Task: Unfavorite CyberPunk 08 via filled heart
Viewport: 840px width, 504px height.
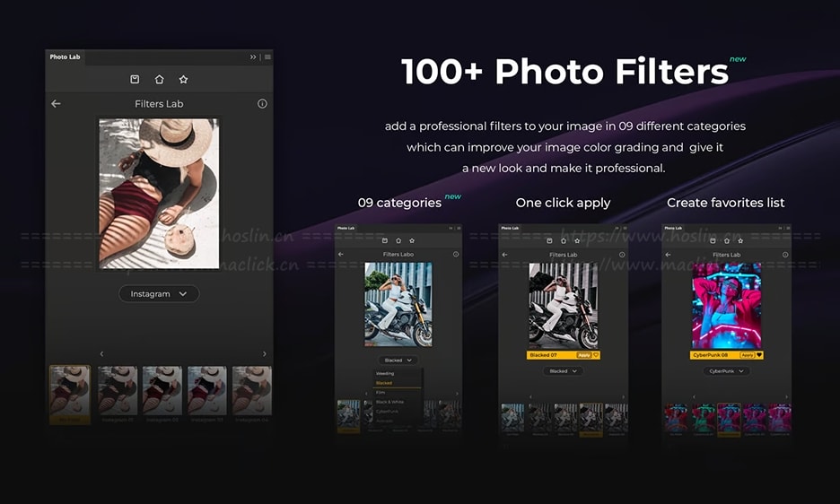Action: (x=759, y=355)
